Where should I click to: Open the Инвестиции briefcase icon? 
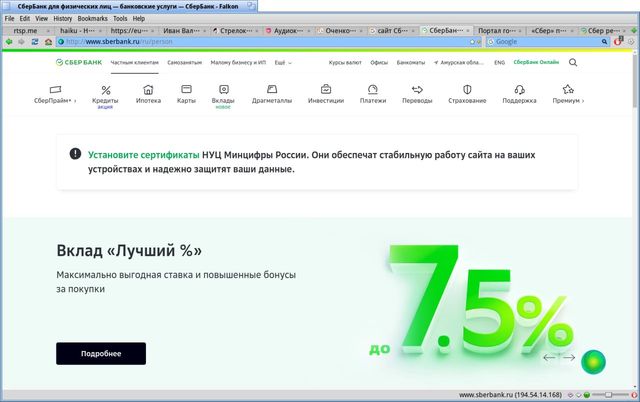pos(326,89)
